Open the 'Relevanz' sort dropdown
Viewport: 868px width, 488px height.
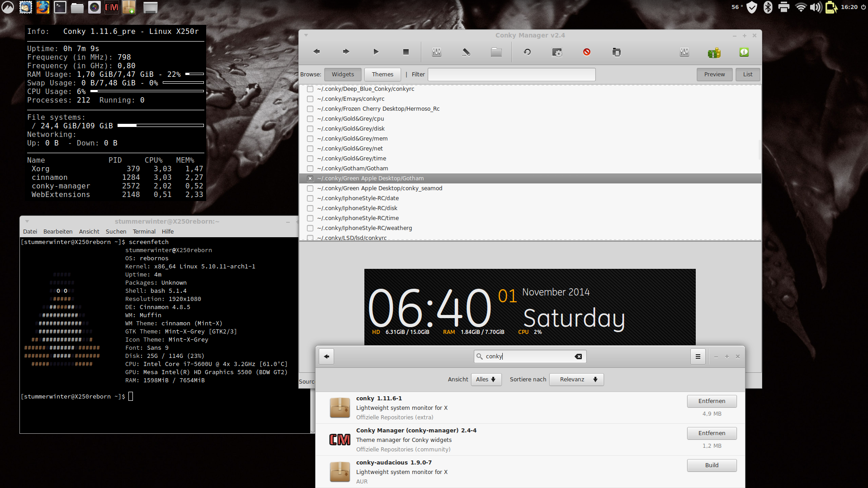pyautogui.click(x=576, y=379)
